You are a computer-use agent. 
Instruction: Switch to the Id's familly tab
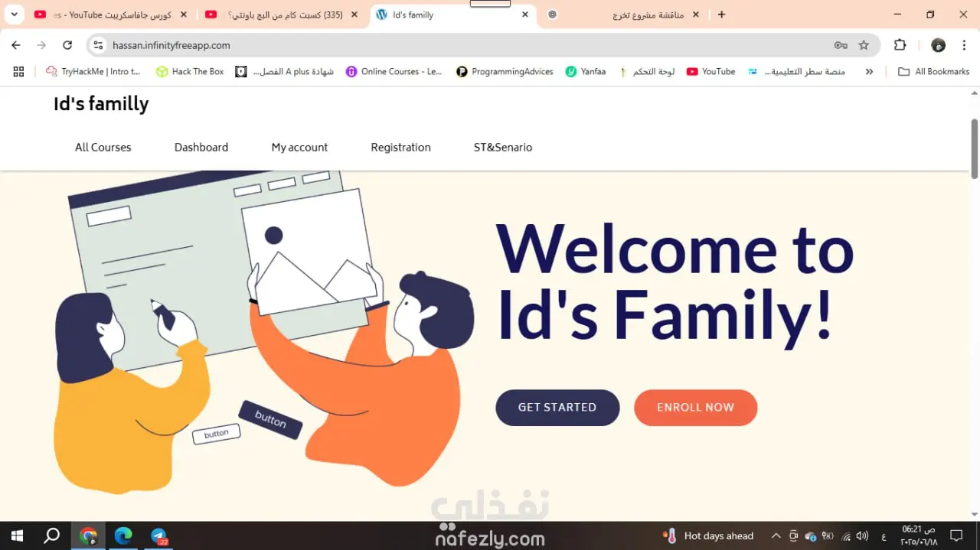point(452,15)
